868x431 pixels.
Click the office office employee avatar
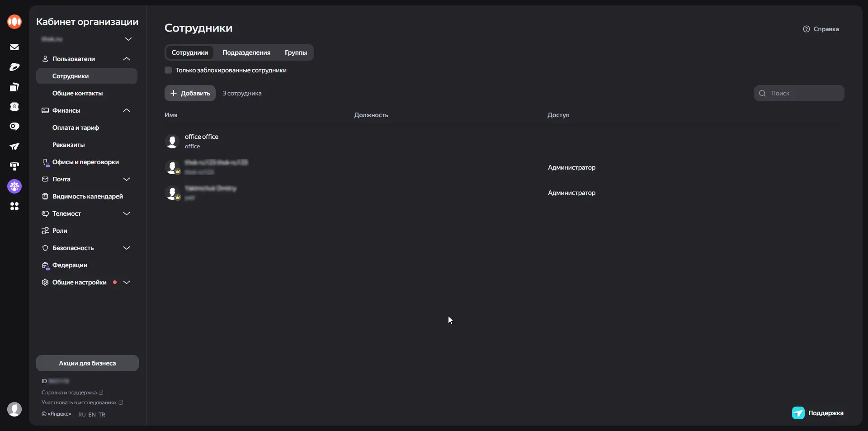172,141
